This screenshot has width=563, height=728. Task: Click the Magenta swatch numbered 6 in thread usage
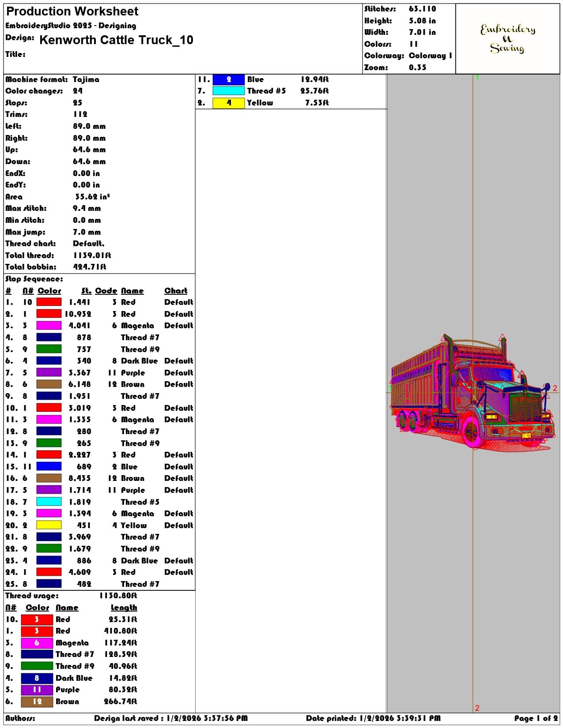[37, 642]
